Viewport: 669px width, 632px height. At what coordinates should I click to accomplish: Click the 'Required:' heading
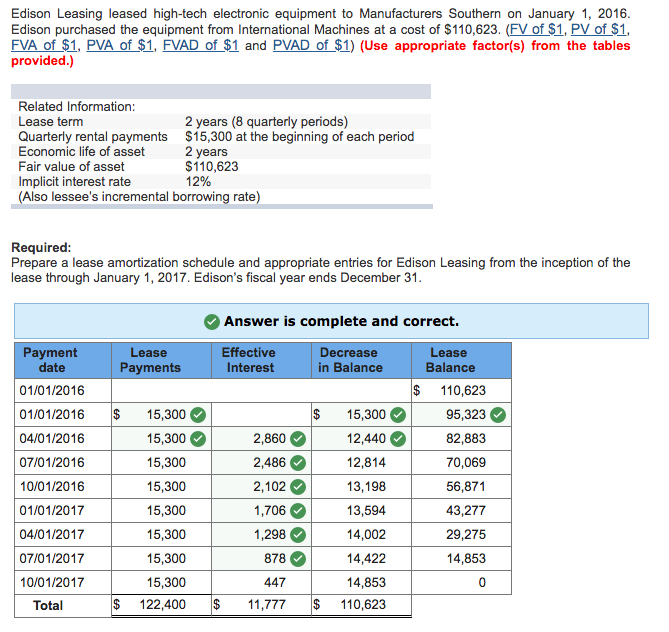click(x=41, y=248)
